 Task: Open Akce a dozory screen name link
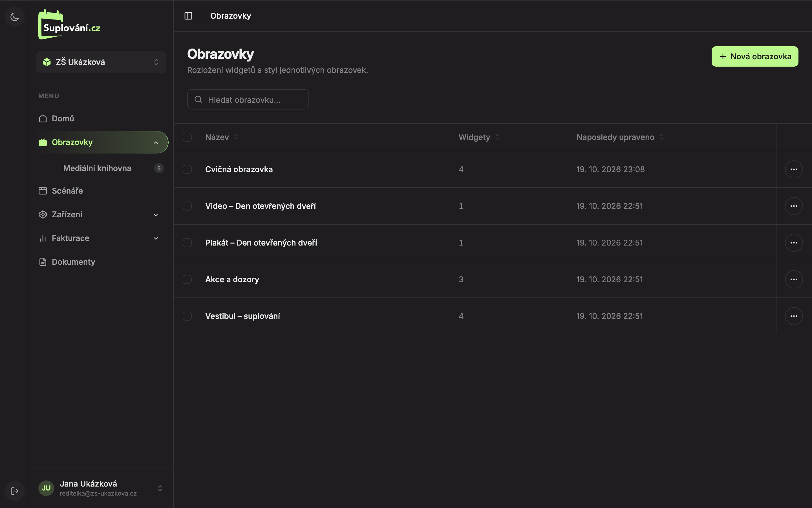point(232,279)
